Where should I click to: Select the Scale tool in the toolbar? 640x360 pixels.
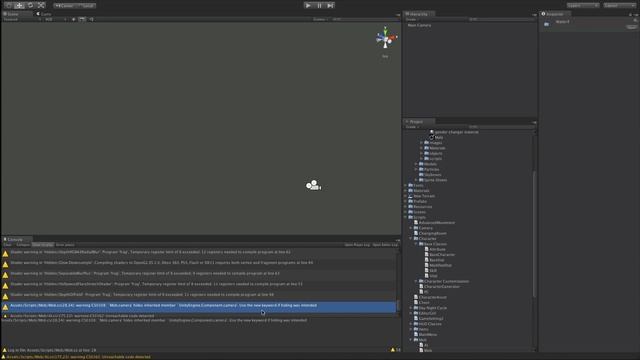41,5
